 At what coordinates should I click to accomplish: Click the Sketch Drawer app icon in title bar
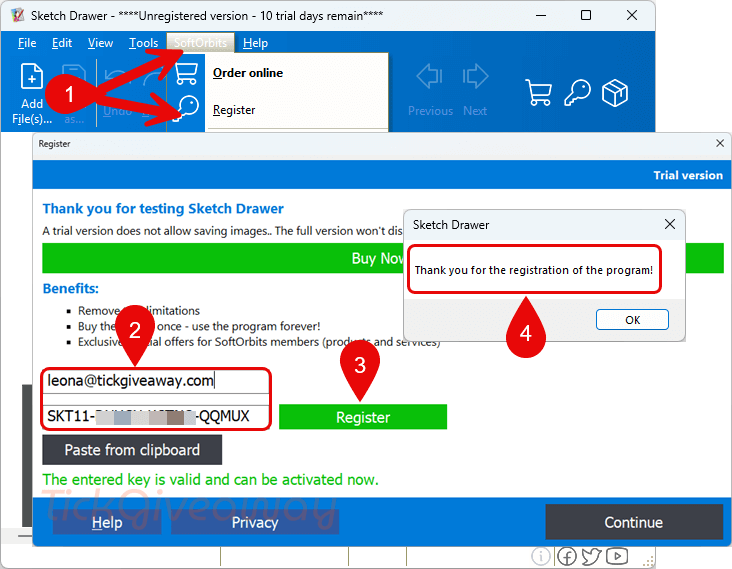point(18,15)
